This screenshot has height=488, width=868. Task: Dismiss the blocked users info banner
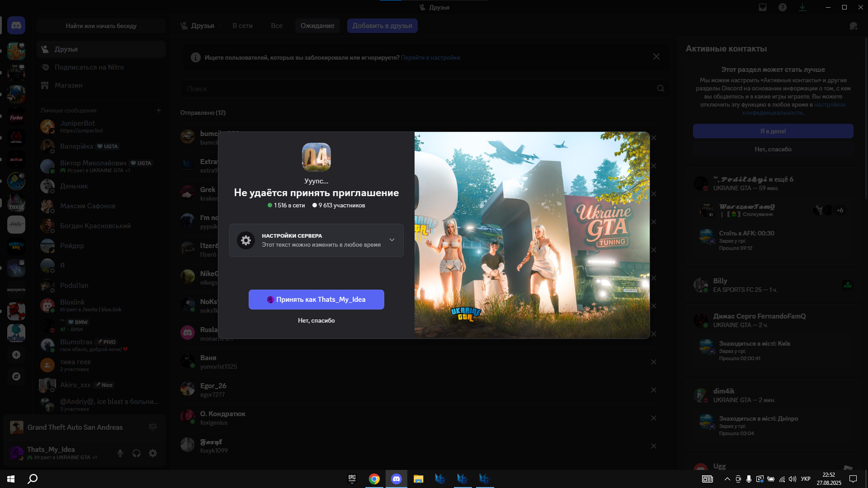tap(656, 57)
